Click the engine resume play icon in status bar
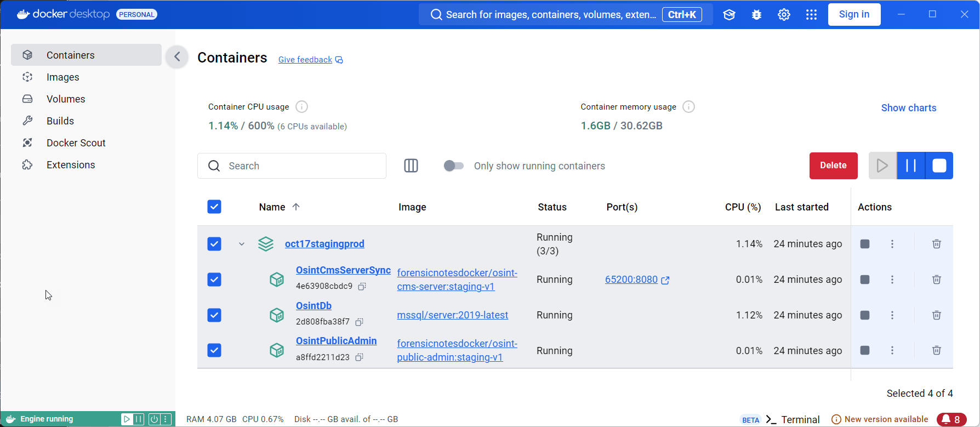 point(127,419)
